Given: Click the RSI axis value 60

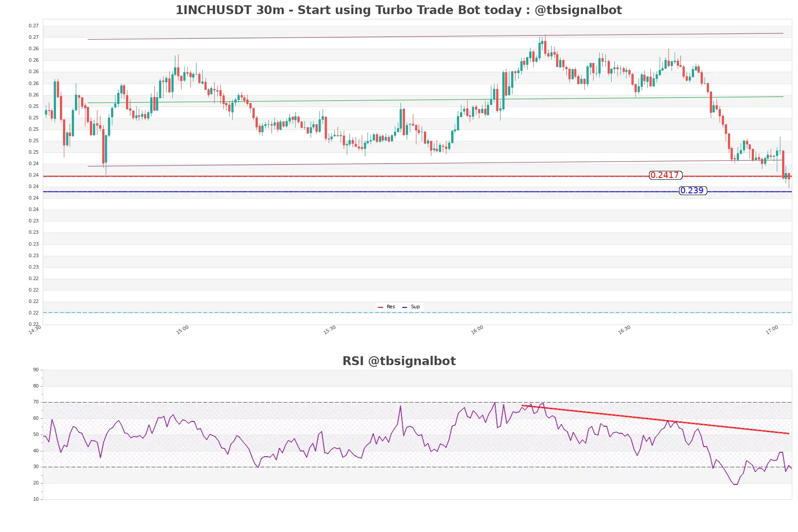Looking at the screenshot, I should 36,418.
